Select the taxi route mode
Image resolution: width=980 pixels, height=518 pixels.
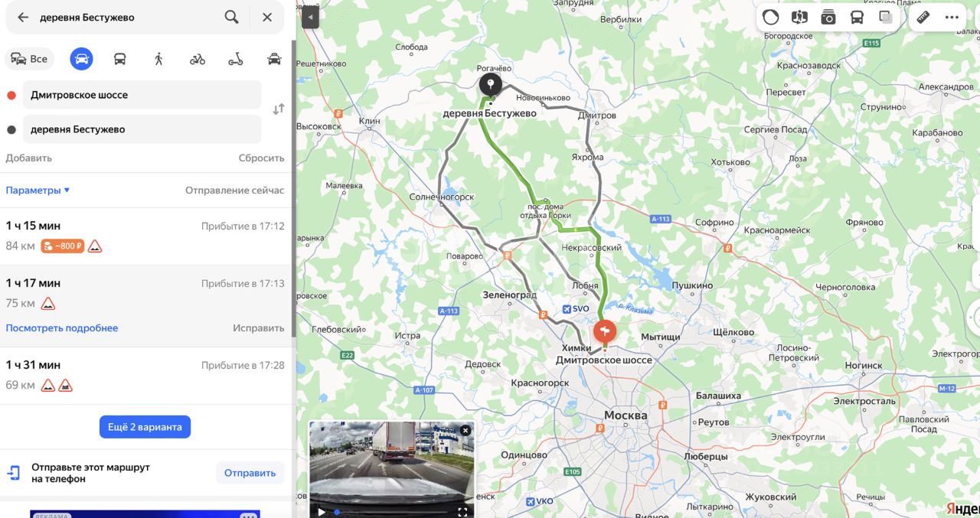pos(274,59)
